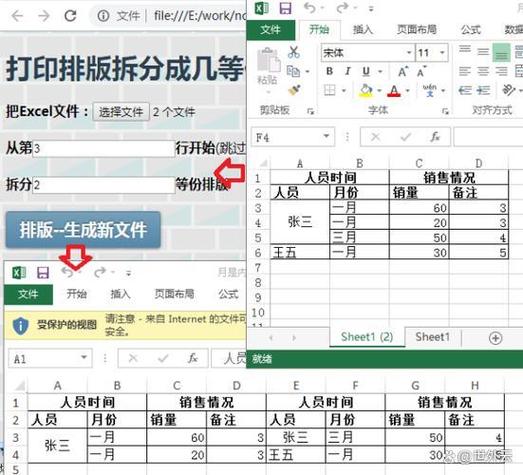Open the fill color bucket swatch
This screenshot has width=523, height=475.
[x=366, y=90]
